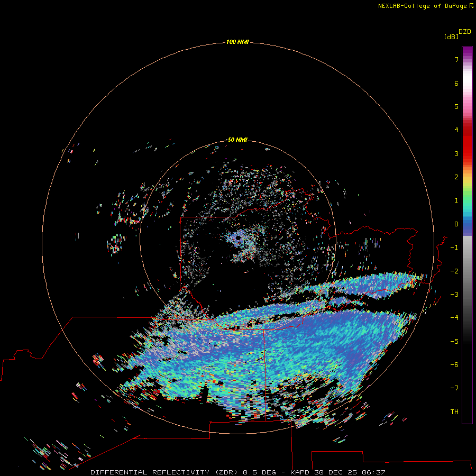Click the -3 value on the color scale
The image size is (476, 476).
tap(454, 295)
